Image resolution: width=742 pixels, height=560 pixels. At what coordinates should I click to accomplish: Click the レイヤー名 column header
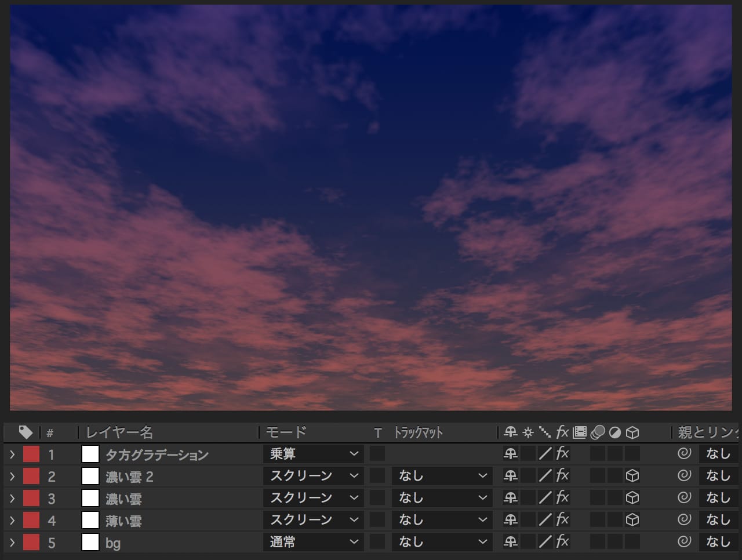click(x=119, y=432)
